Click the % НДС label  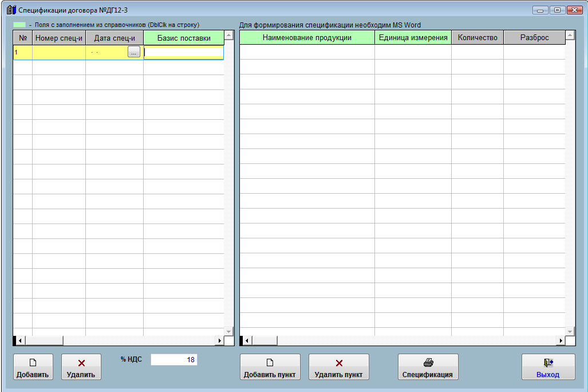131,359
